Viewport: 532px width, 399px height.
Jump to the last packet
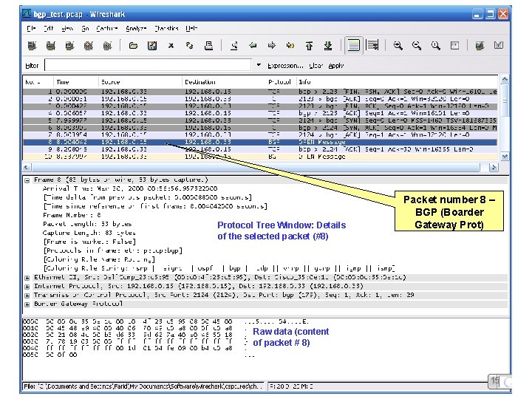click(328, 46)
